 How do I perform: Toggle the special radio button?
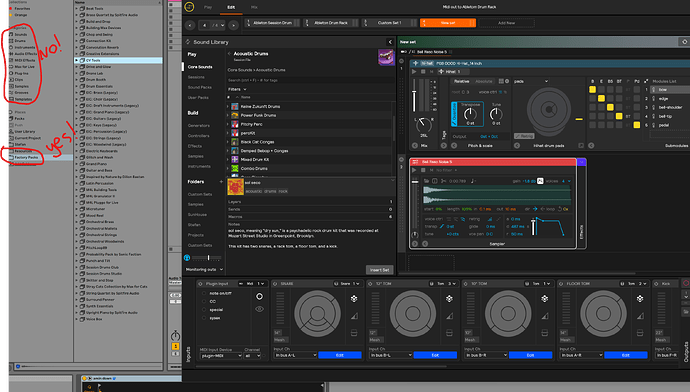[204, 310]
